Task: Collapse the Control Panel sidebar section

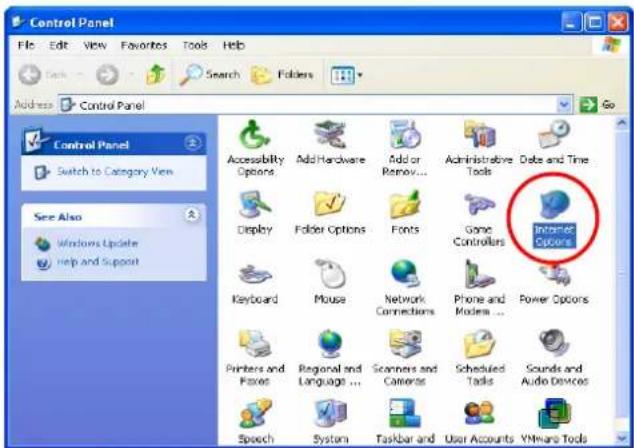Action: pyautogui.click(x=192, y=143)
